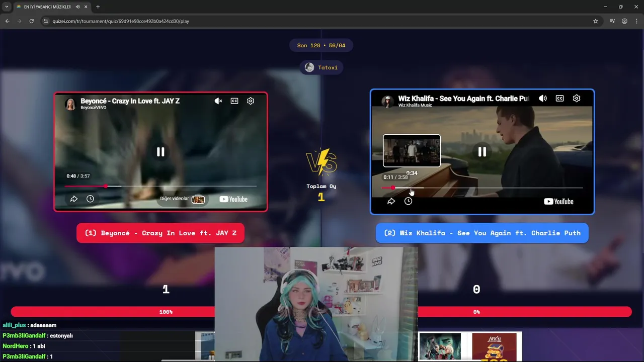
Task: Toggle captions on the Beyoncé video
Action: tap(234, 101)
